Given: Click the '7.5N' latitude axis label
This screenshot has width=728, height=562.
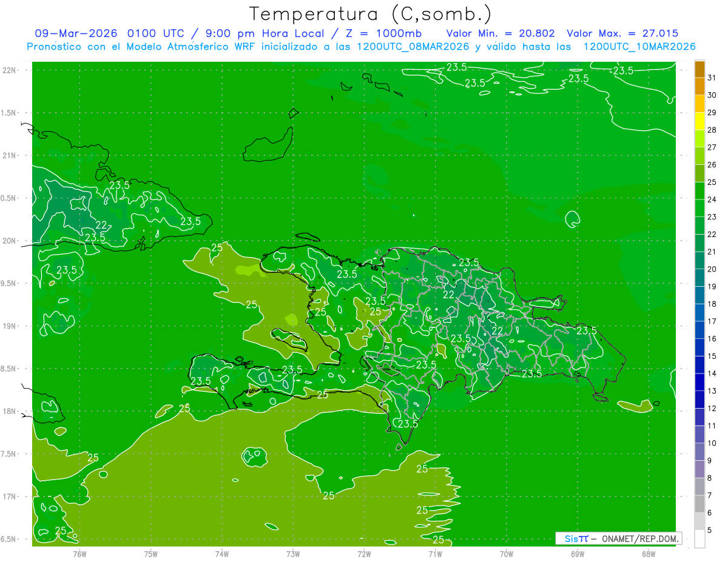Looking at the screenshot, I should [9, 454].
